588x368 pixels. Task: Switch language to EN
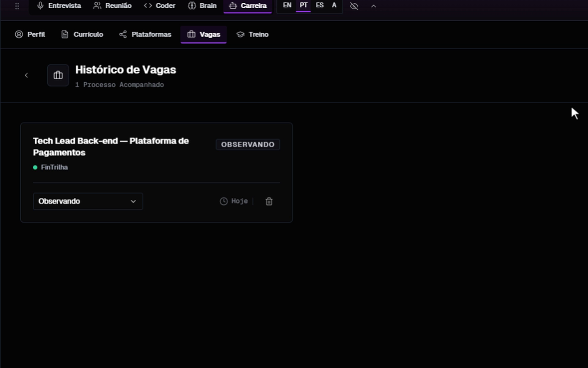[287, 6]
